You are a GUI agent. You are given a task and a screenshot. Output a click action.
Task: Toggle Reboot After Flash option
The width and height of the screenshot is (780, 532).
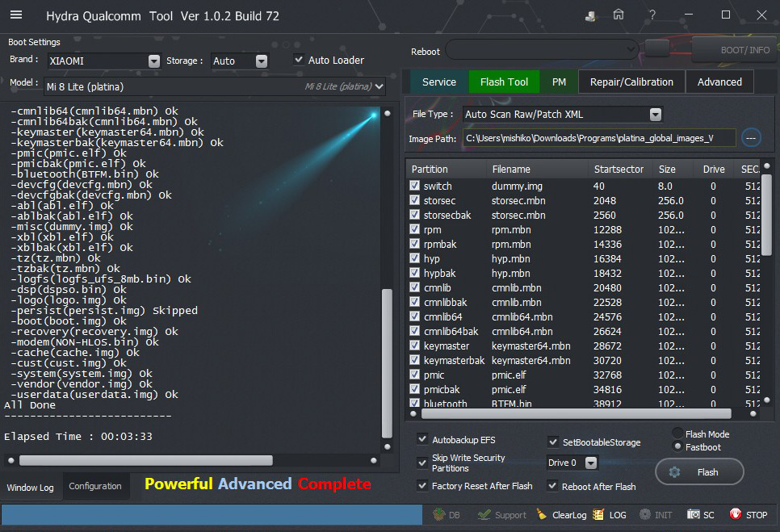(552, 486)
